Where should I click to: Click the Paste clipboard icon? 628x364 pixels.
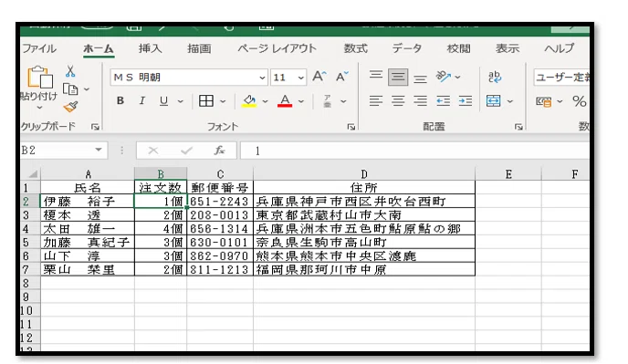(x=39, y=77)
